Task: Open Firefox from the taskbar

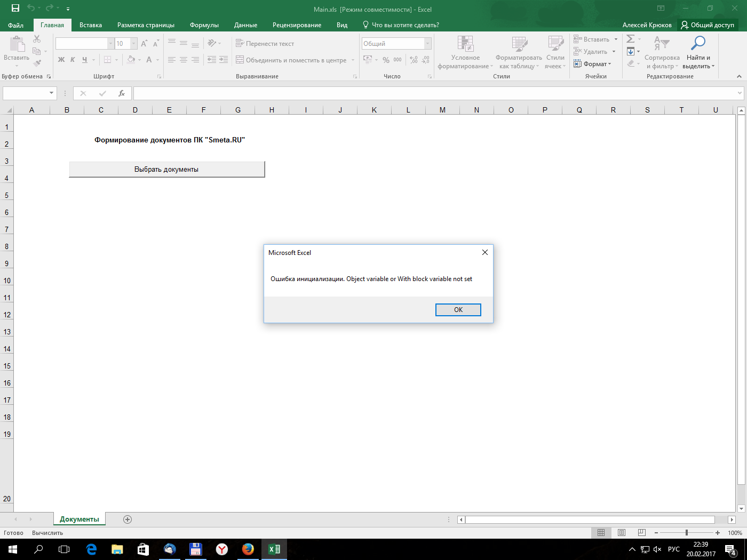Action: click(x=248, y=549)
